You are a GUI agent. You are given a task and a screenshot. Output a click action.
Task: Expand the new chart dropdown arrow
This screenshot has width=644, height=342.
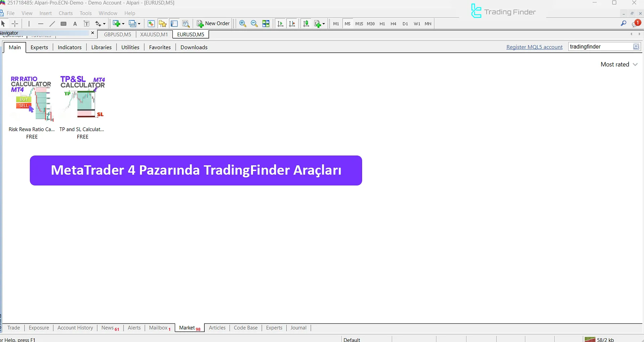tap(123, 24)
